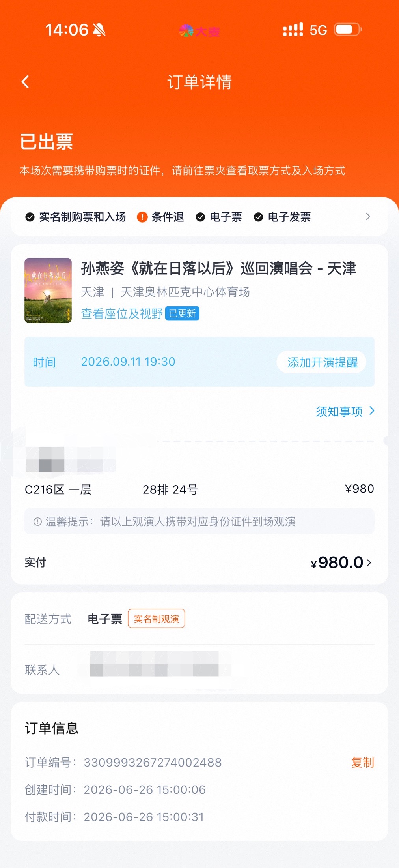Open 查看座位及视野 link
This screenshot has width=399, height=868.
tap(122, 313)
